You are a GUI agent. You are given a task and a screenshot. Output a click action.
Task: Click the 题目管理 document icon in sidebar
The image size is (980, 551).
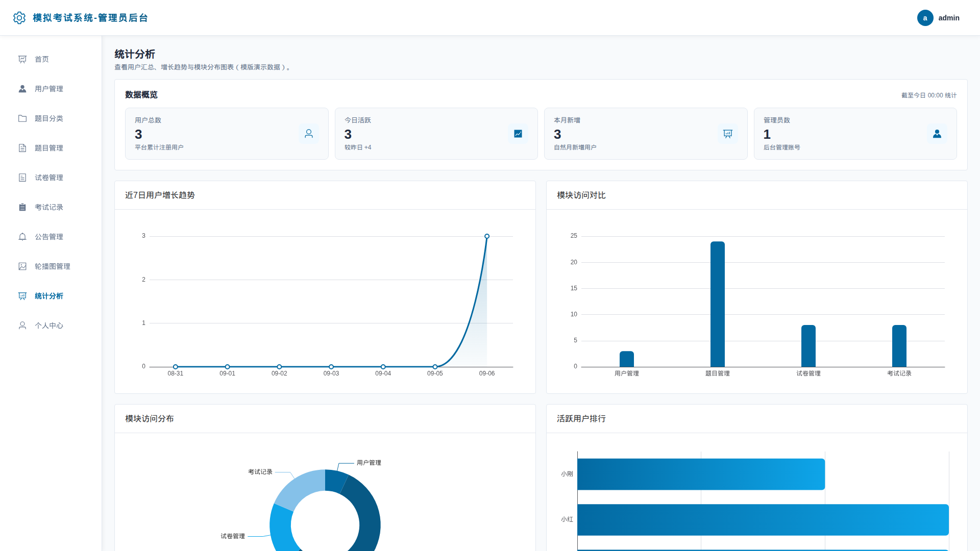click(x=22, y=148)
